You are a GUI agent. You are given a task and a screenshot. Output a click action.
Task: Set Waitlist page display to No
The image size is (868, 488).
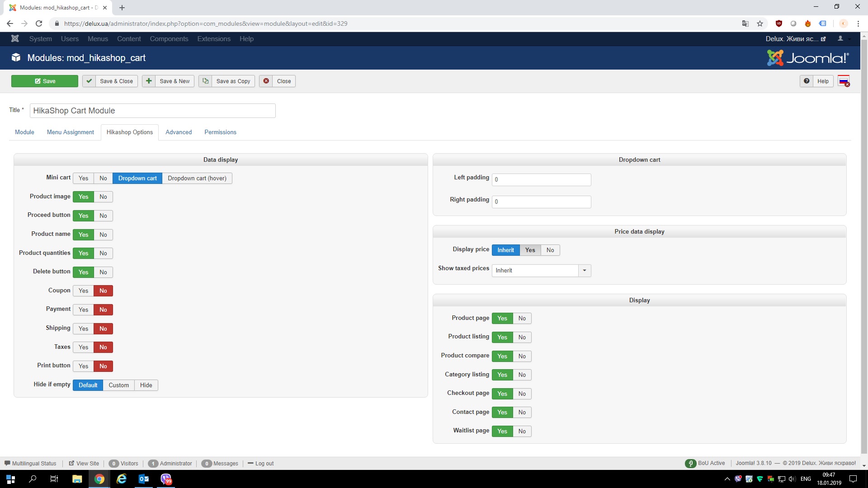coord(522,432)
